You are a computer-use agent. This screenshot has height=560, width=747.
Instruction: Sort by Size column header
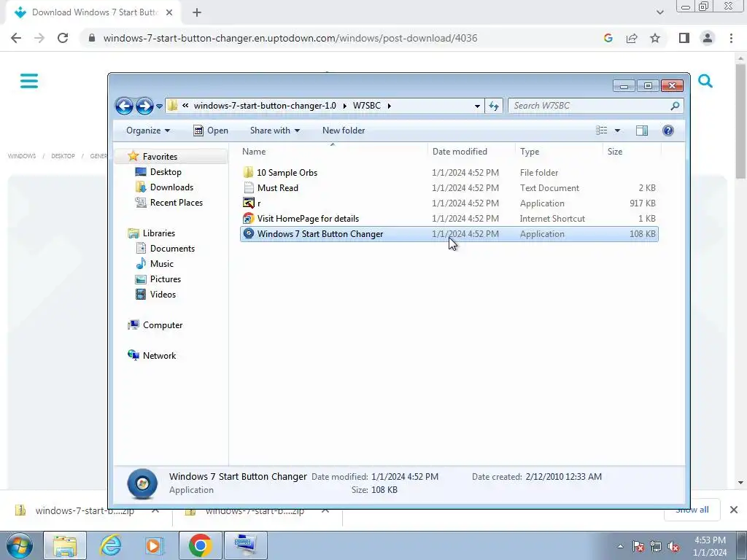(x=632, y=152)
